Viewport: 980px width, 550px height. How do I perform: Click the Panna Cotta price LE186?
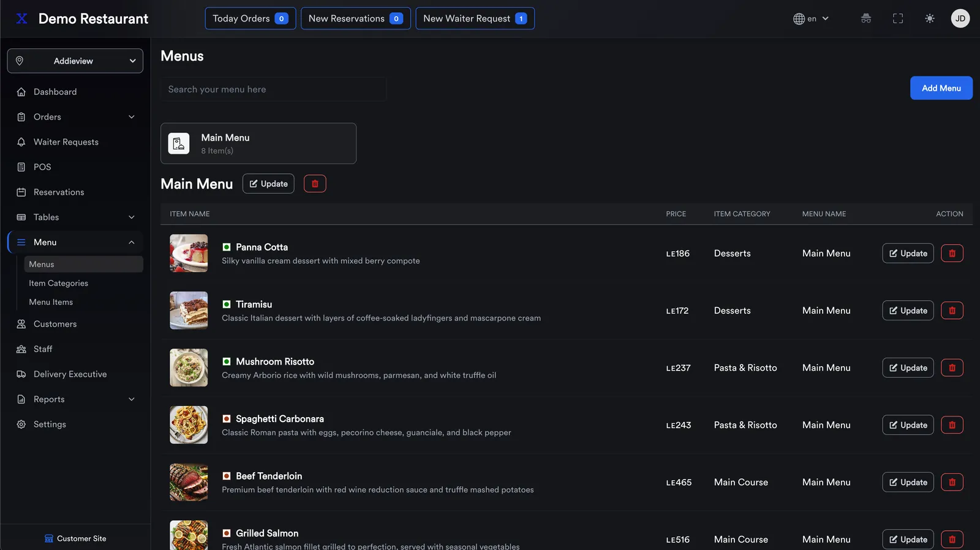pos(678,254)
